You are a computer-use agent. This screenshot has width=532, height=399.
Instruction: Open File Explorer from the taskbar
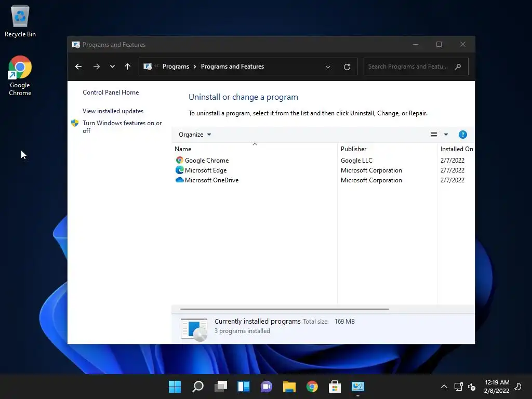coord(289,387)
